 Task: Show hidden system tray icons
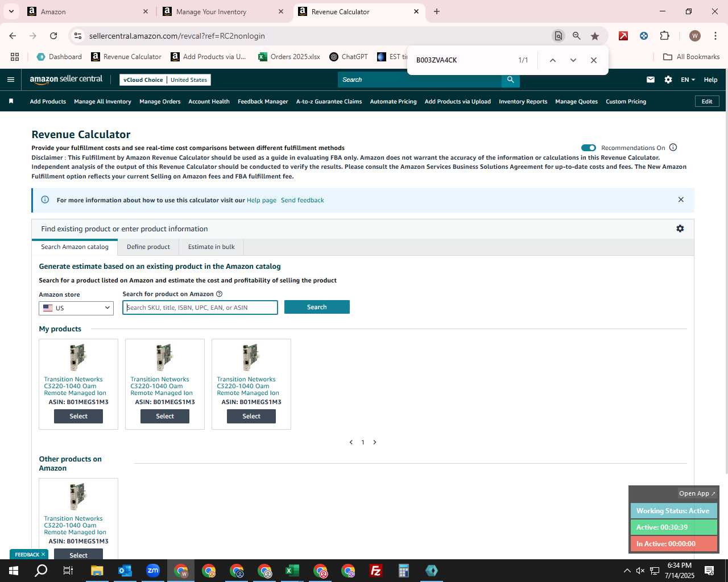tap(627, 571)
